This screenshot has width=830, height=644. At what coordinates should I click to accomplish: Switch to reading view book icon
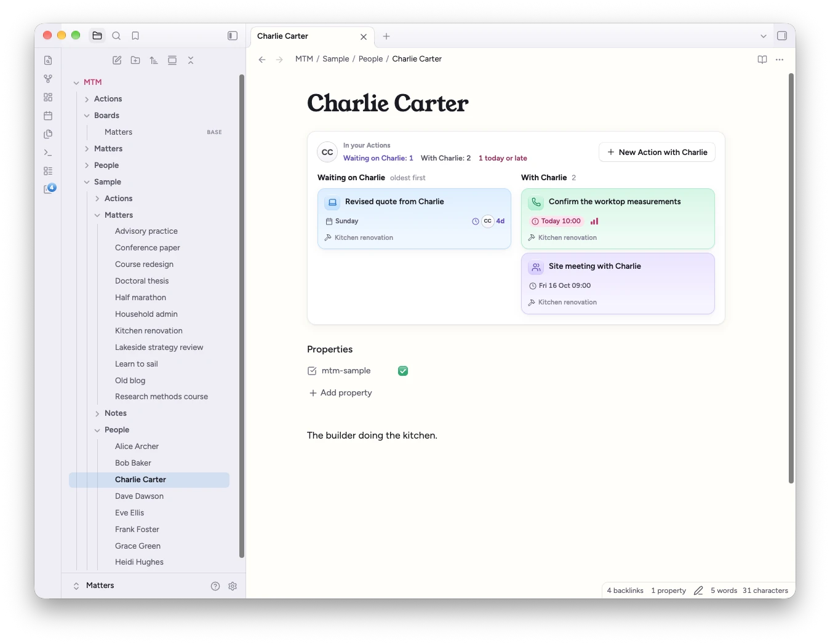tap(762, 60)
